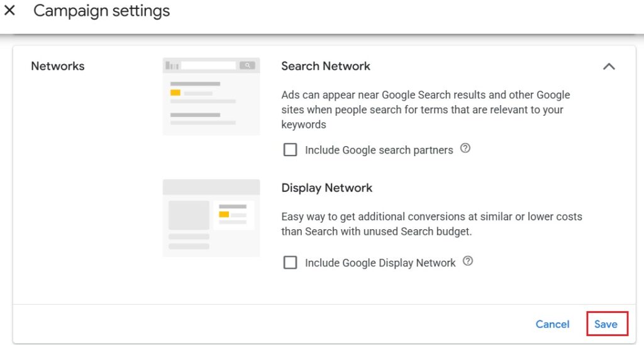Screen dimensions: 644x345
Task: Click the 'Include Google Display Network' label text
Action: [380, 263]
